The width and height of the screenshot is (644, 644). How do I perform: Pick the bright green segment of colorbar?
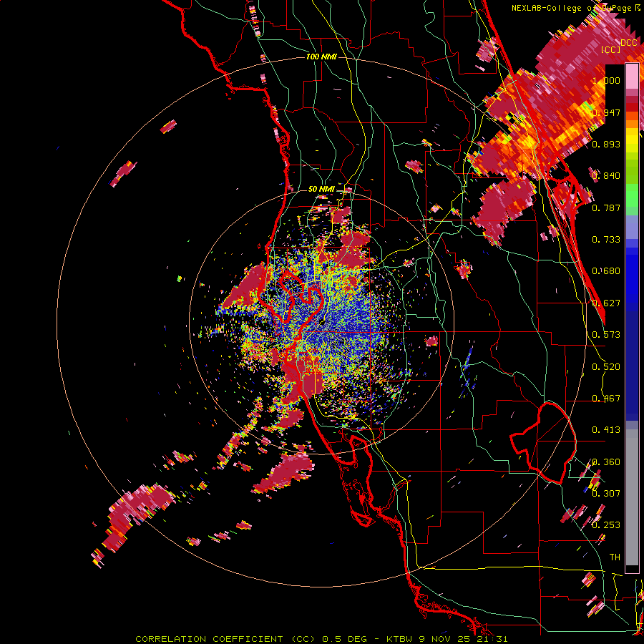point(632,196)
